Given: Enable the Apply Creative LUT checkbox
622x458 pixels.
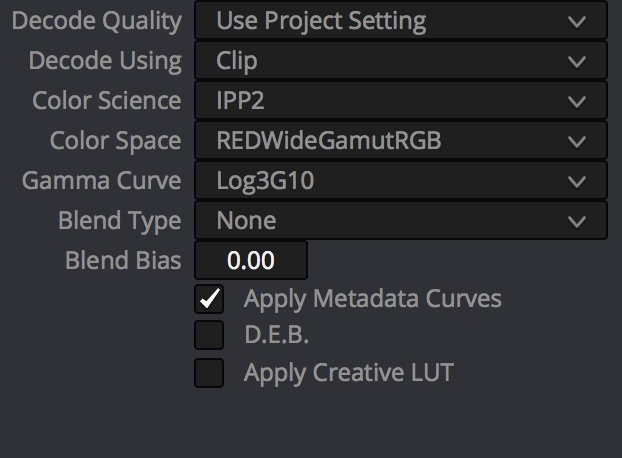Looking at the screenshot, I should click(x=209, y=373).
